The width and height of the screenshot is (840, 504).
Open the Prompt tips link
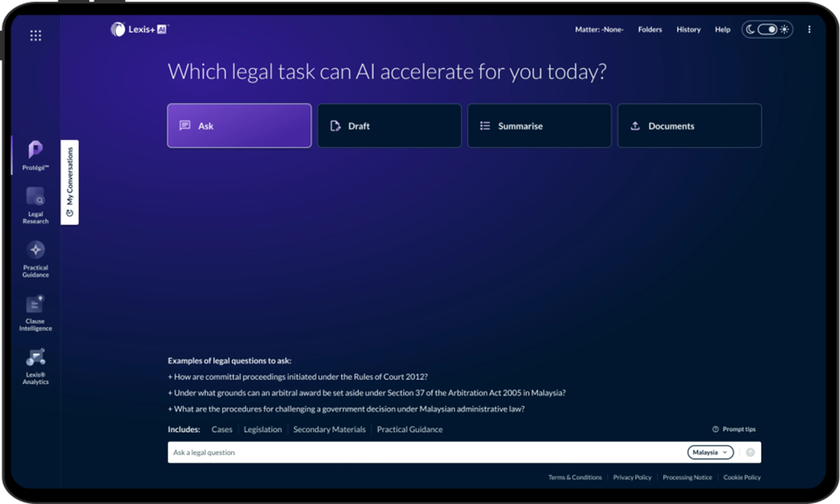(x=734, y=429)
